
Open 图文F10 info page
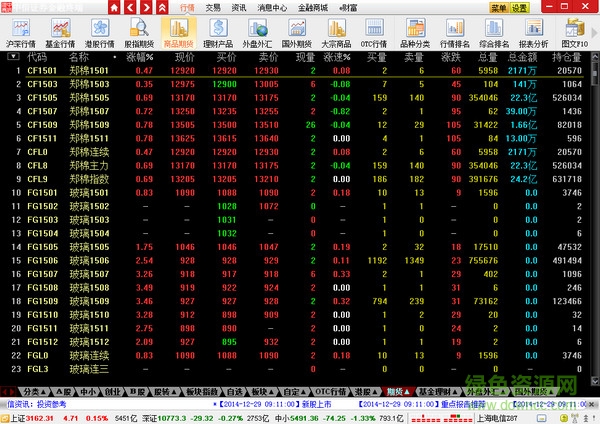tap(575, 33)
